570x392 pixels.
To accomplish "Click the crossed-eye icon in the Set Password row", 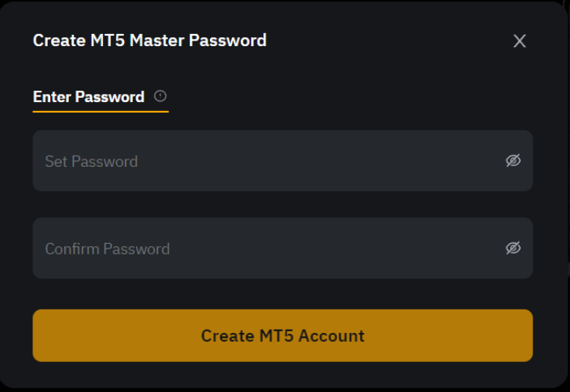I will pos(513,160).
